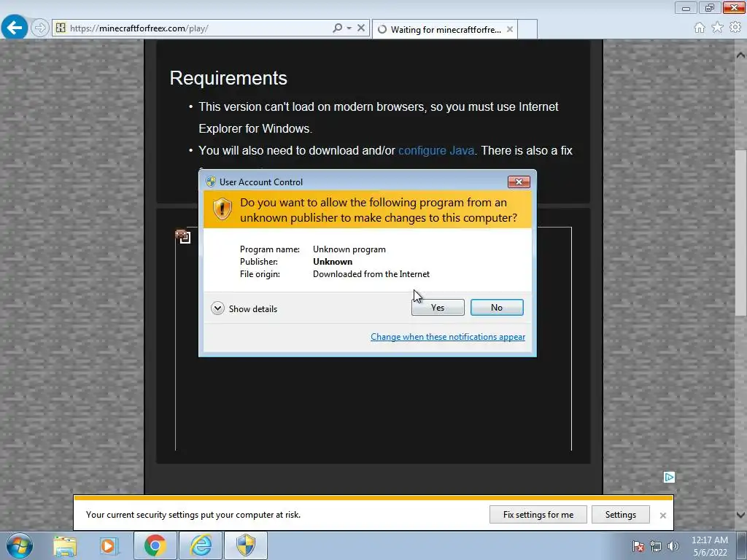Open Favorites with the star icon
This screenshot has height=560, width=747.
click(x=717, y=28)
